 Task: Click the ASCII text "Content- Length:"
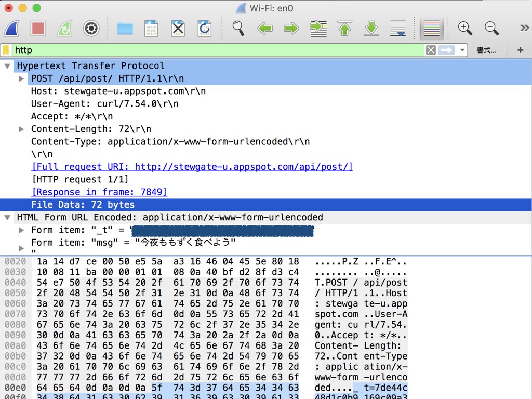tap(358, 345)
